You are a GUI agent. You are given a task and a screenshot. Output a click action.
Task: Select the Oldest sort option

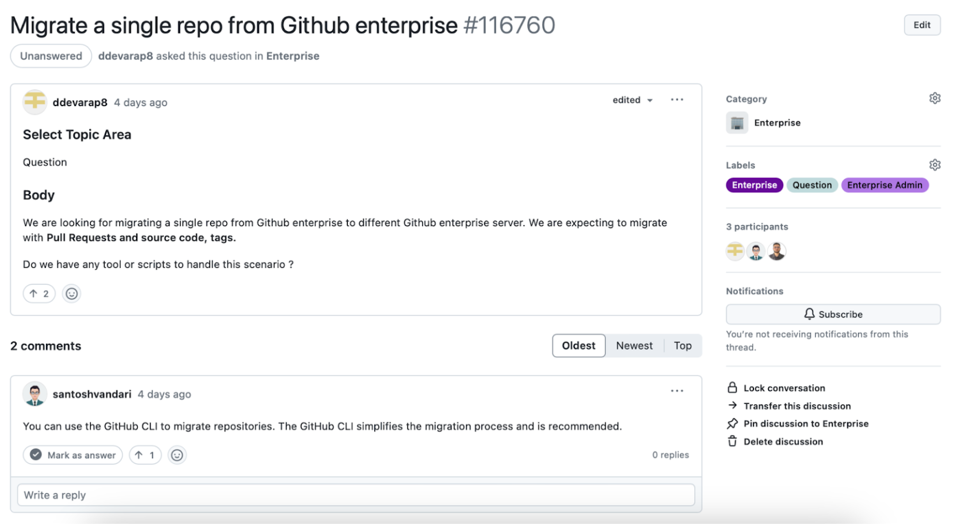pyautogui.click(x=578, y=345)
